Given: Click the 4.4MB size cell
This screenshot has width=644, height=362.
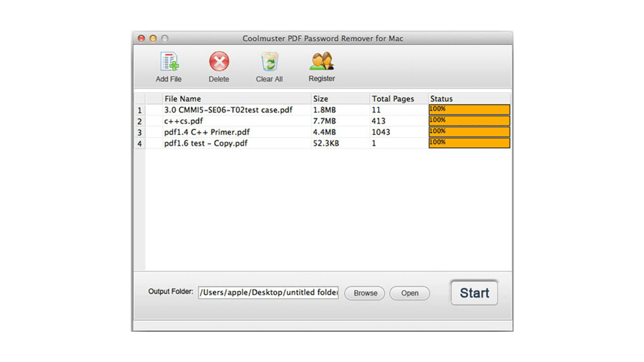Looking at the screenshot, I should pos(341,132).
